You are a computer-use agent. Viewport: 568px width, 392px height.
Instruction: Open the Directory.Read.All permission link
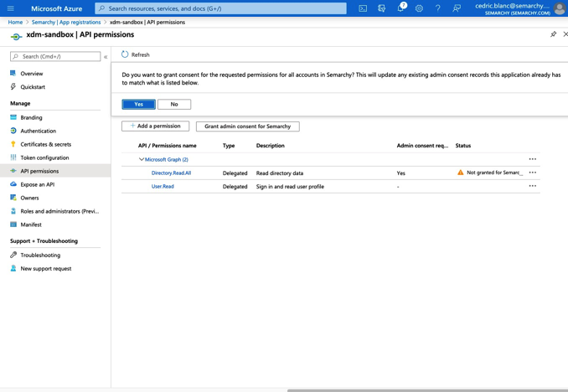(171, 173)
